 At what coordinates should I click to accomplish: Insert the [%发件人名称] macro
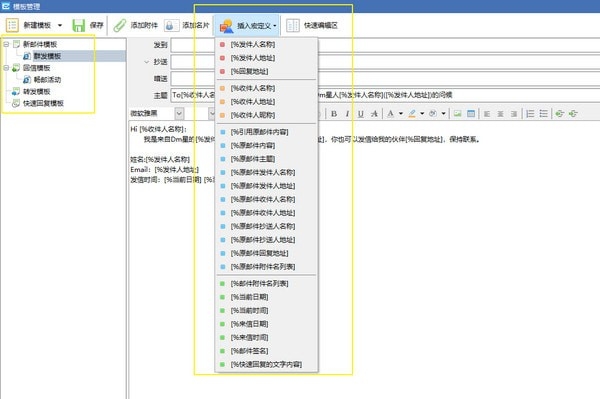click(x=267, y=44)
